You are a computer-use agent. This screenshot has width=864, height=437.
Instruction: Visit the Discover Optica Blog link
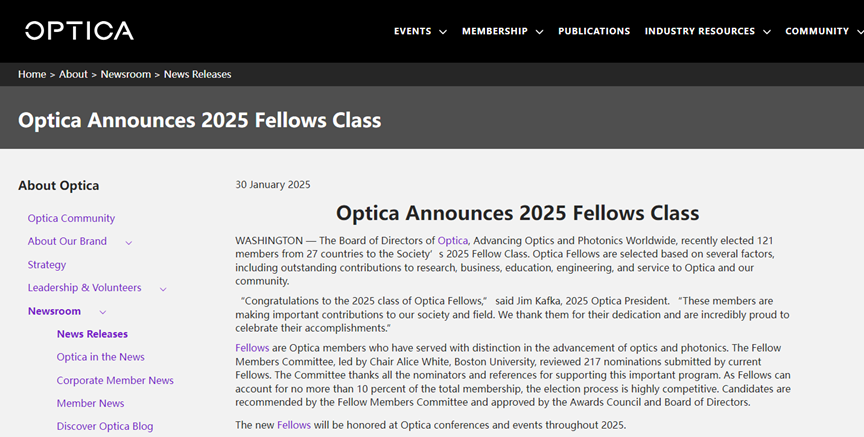coord(105,426)
